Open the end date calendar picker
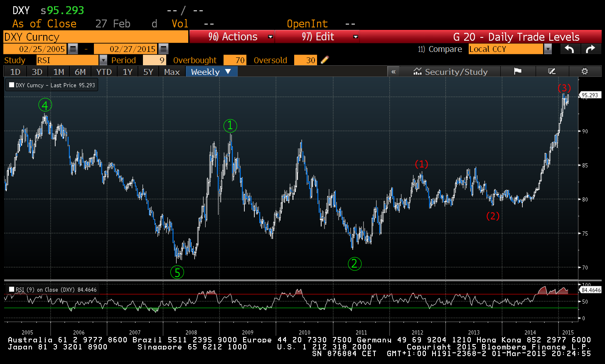 (x=163, y=49)
